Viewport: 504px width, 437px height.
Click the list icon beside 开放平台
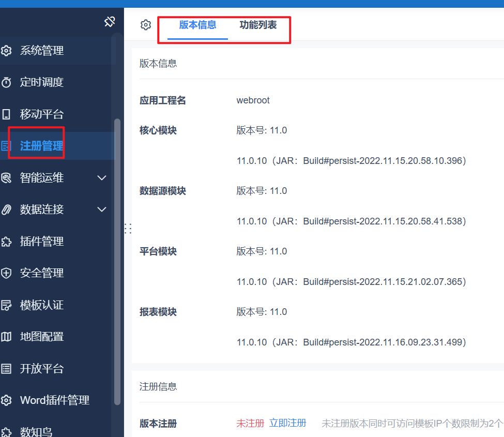pyautogui.click(x=6, y=369)
